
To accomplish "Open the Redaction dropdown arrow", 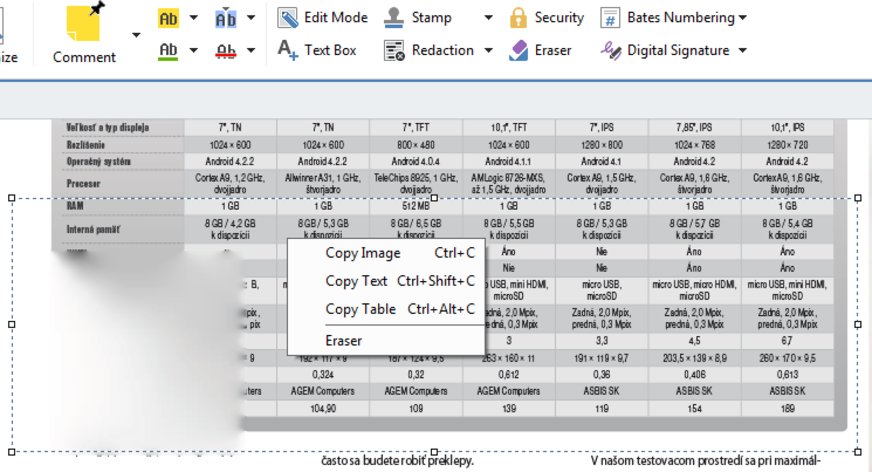I will click(489, 50).
